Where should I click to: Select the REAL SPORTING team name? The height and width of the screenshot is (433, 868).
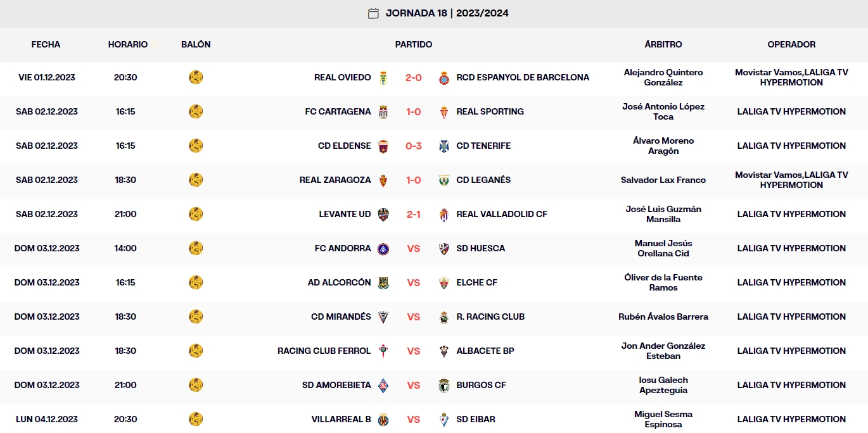(491, 111)
